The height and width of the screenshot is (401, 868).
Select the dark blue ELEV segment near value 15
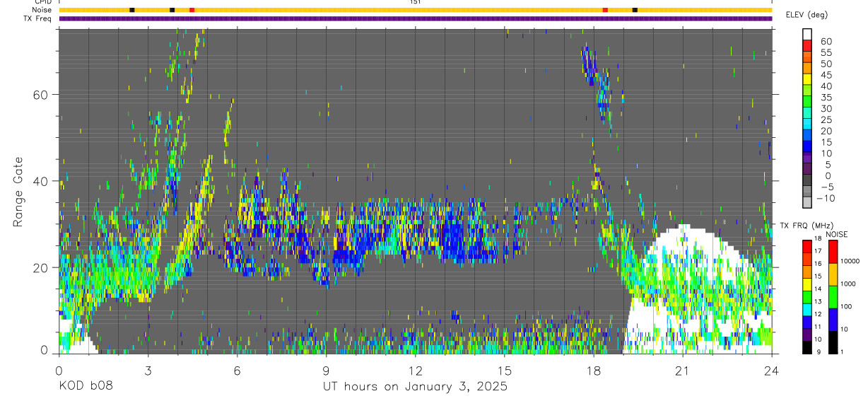(x=807, y=146)
